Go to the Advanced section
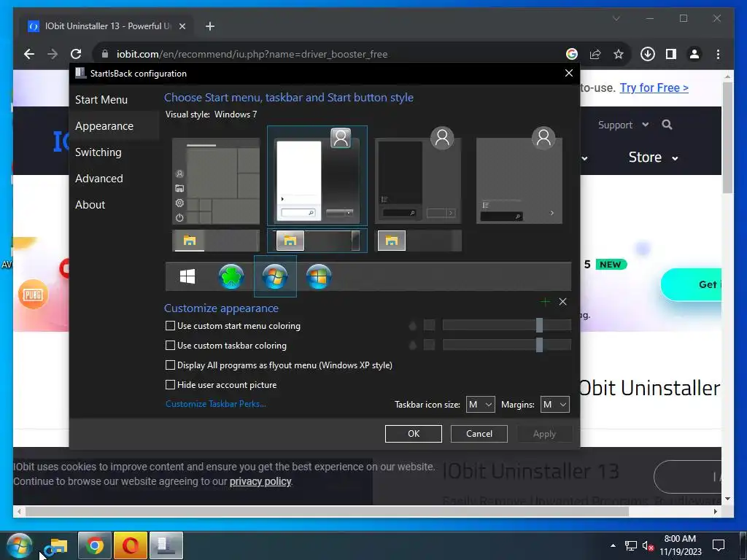 pyautogui.click(x=99, y=178)
